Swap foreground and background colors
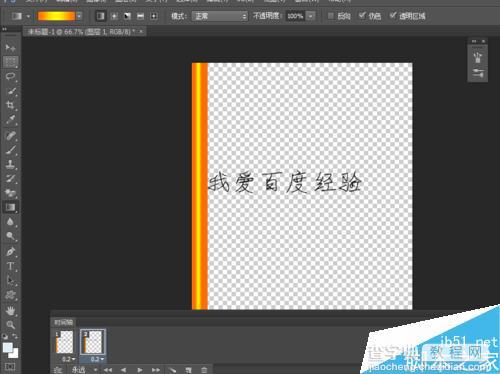This screenshot has height=374, width=500. tap(15, 336)
